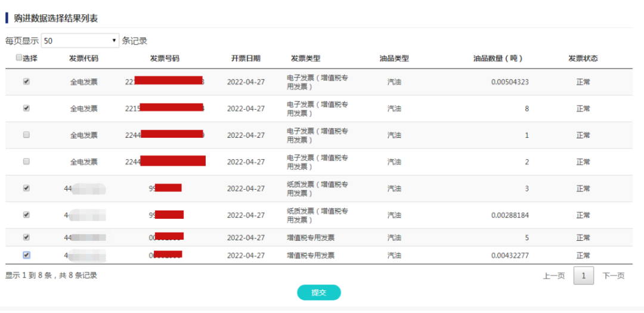The image size is (644, 313).
Task: Uncheck the invoice row with quantity 8
Action: tap(26, 109)
